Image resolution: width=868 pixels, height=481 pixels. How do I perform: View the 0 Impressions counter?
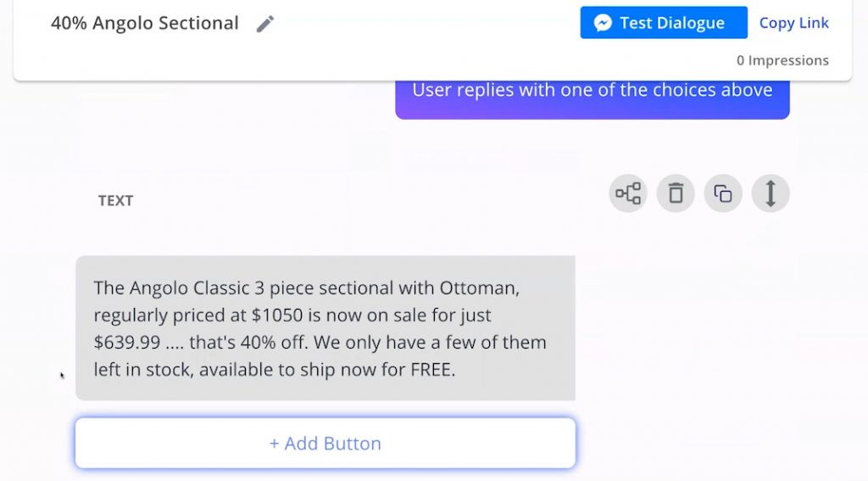pyautogui.click(x=782, y=60)
